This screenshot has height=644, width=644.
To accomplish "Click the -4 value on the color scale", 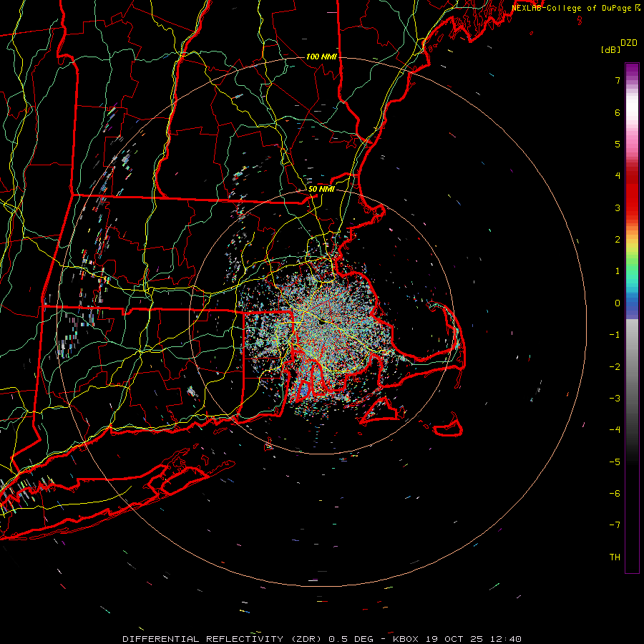I will pyautogui.click(x=615, y=430).
